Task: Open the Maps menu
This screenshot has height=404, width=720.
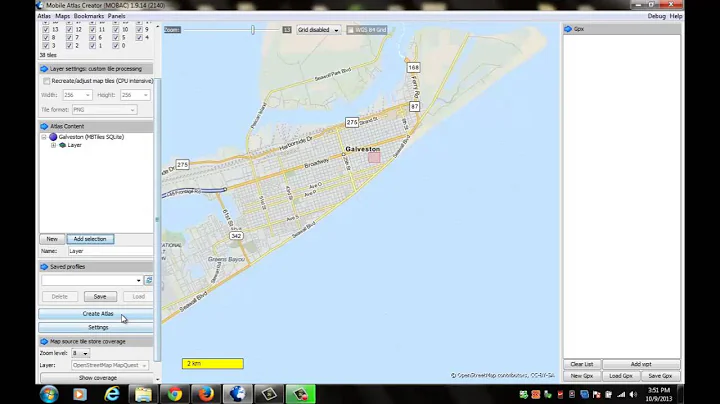Action: [62, 16]
